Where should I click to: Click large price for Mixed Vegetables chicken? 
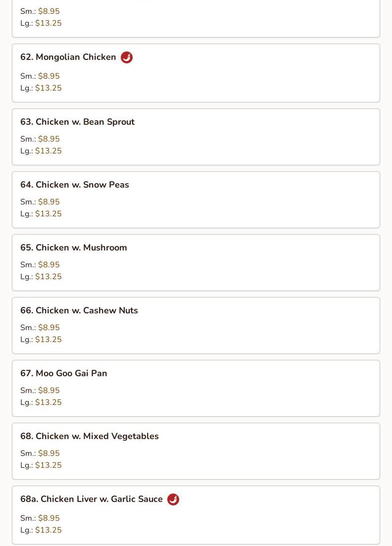[48, 465]
